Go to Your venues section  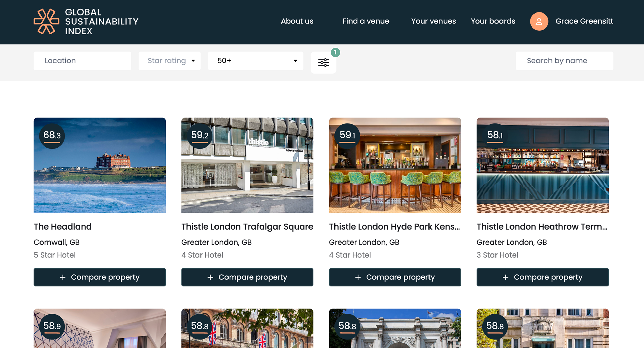click(x=433, y=21)
